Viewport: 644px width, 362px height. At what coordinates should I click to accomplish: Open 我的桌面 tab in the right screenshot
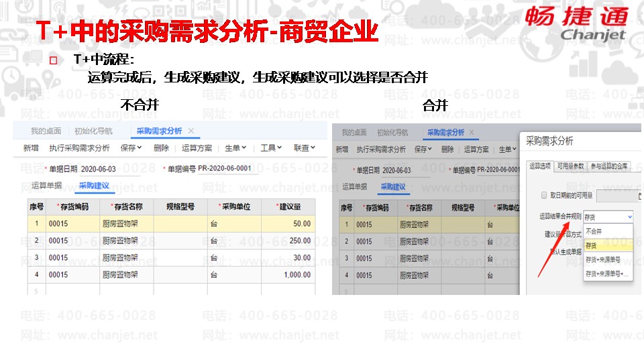pyautogui.click(x=354, y=133)
